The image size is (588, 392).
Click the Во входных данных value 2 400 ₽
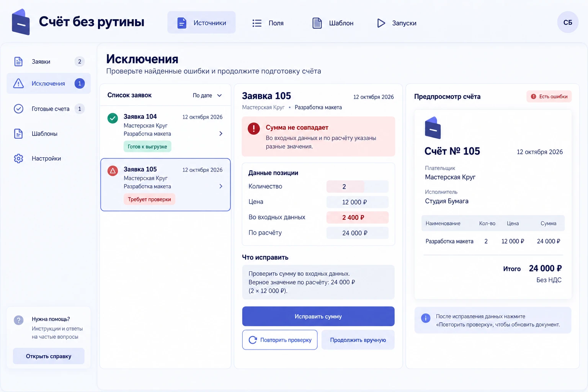click(357, 217)
